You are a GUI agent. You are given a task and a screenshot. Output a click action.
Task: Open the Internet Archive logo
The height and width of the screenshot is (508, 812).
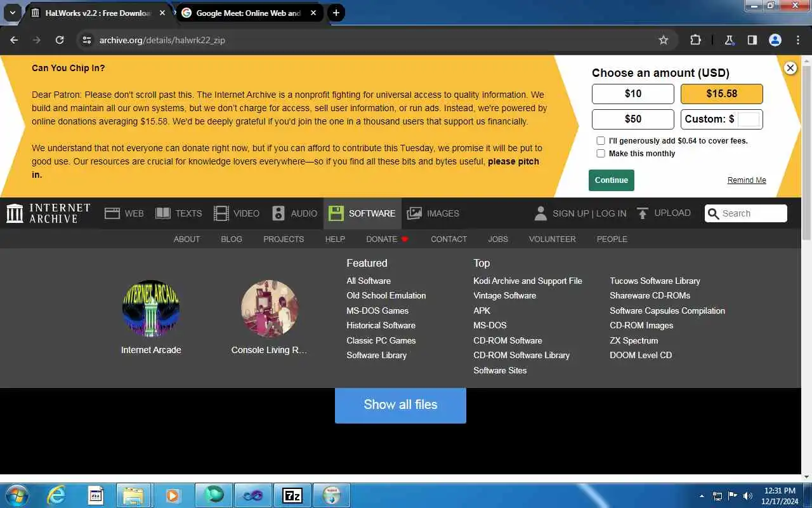[x=48, y=213]
